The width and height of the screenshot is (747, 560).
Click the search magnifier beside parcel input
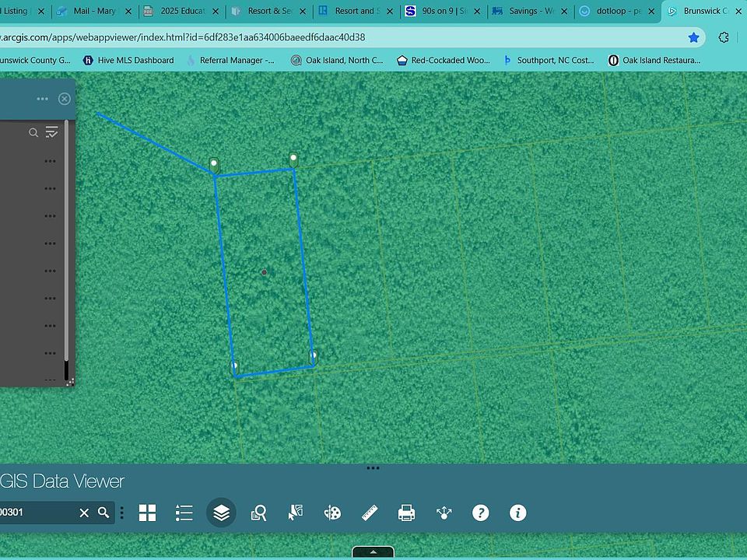tap(103, 513)
